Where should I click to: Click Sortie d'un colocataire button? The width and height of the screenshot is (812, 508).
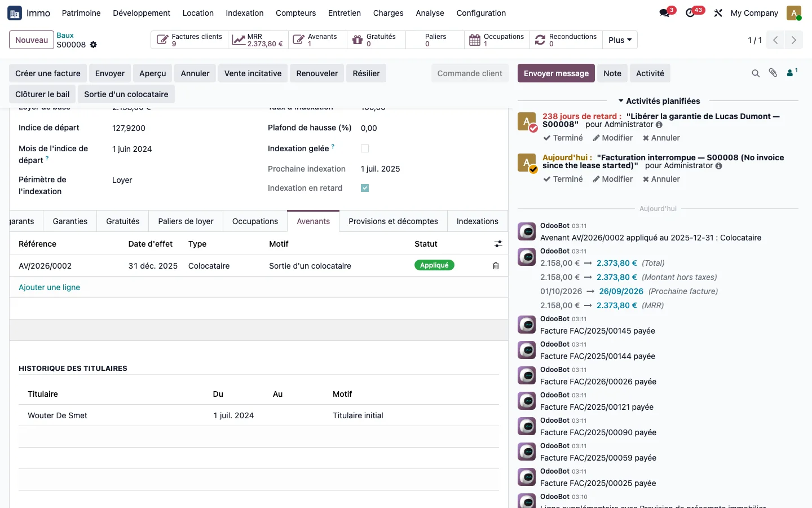point(126,94)
